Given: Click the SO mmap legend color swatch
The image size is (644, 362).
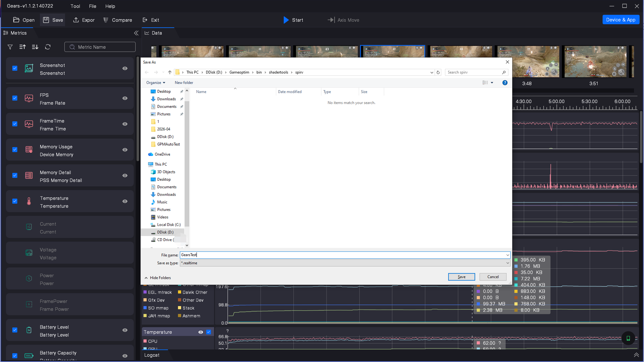Looking at the screenshot, I should point(145,308).
